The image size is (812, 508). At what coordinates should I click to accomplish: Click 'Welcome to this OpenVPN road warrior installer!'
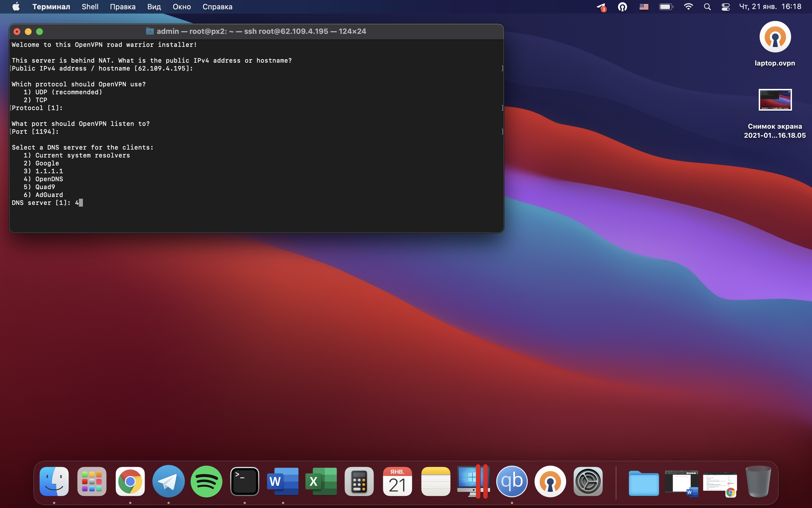pos(104,45)
